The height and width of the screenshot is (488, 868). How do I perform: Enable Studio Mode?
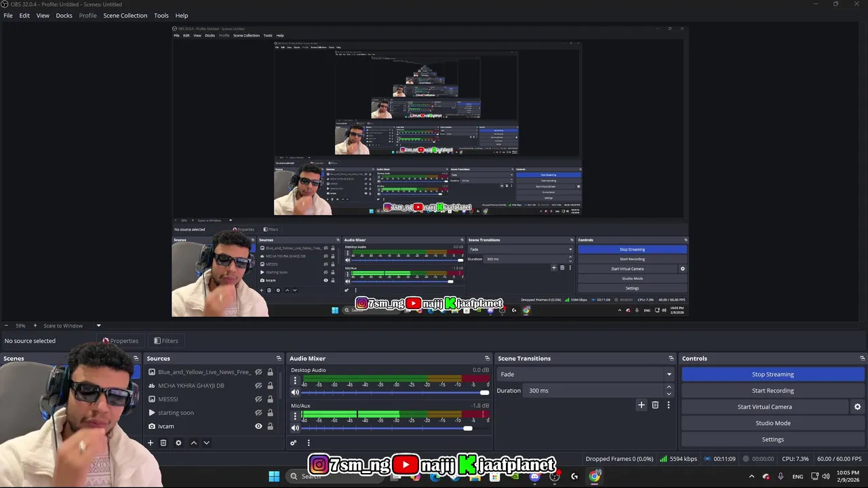click(x=773, y=423)
